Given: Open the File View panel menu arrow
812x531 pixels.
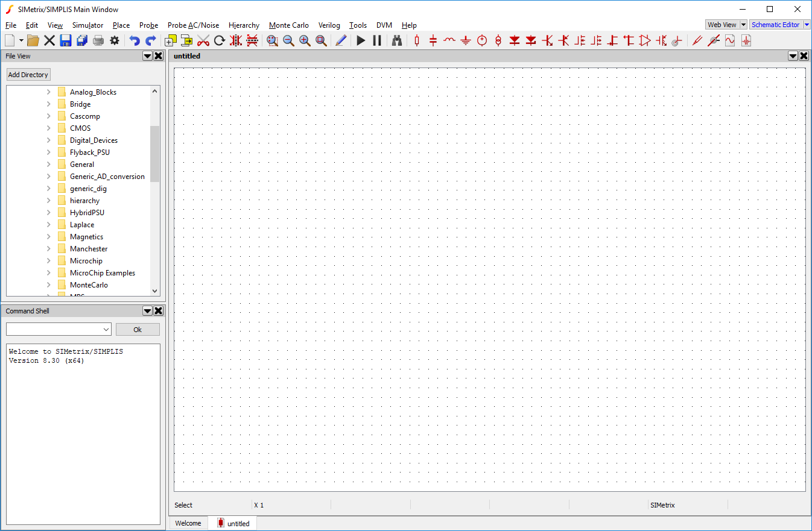Looking at the screenshot, I should click(x=147, y=56).
